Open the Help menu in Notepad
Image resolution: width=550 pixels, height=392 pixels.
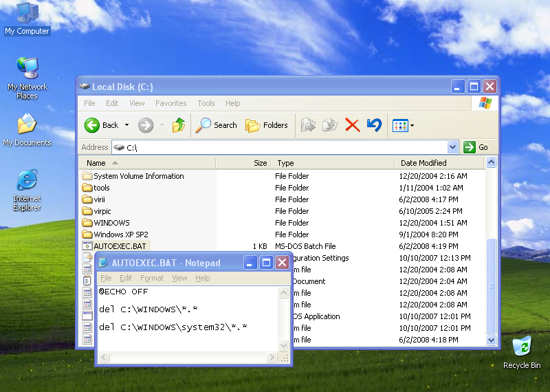pyautogui.click(x=202, y=278)
